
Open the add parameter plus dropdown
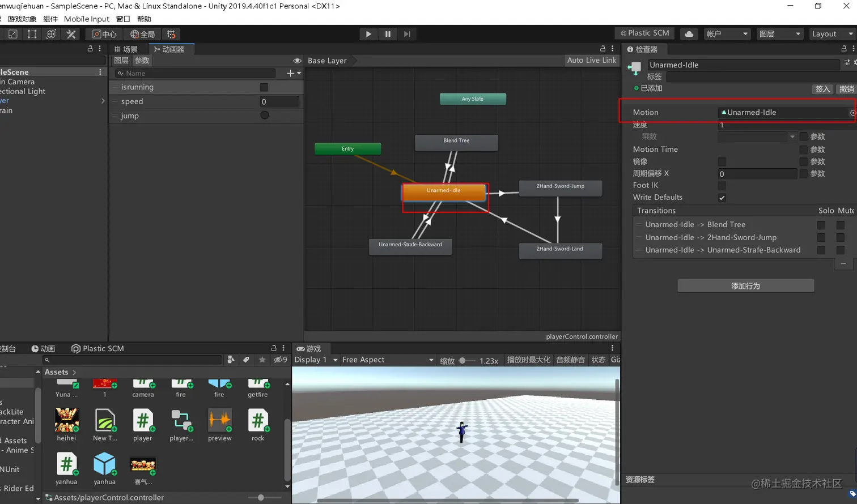coord(294,73)
